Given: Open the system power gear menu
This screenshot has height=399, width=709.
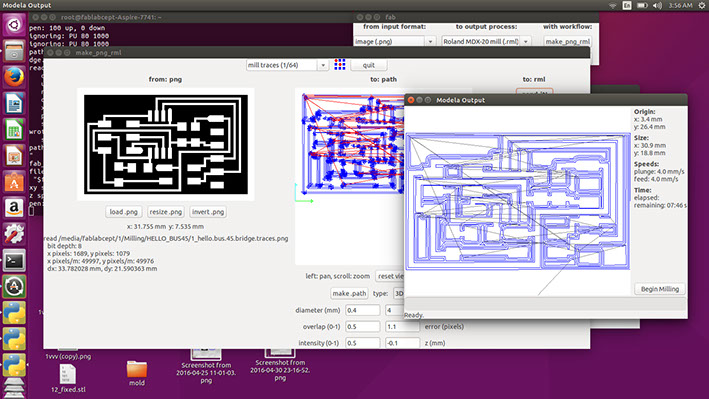Looking at the screenshot, I should 701,5.
